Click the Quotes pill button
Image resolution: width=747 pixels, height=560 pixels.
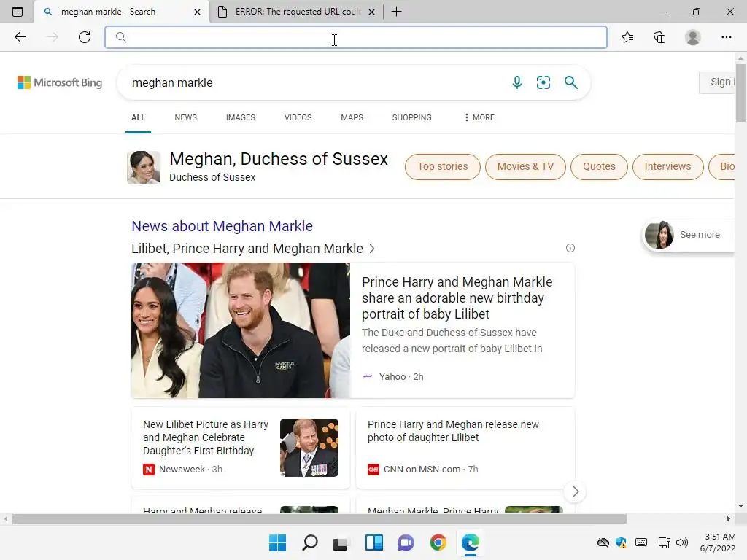[600, 167]
